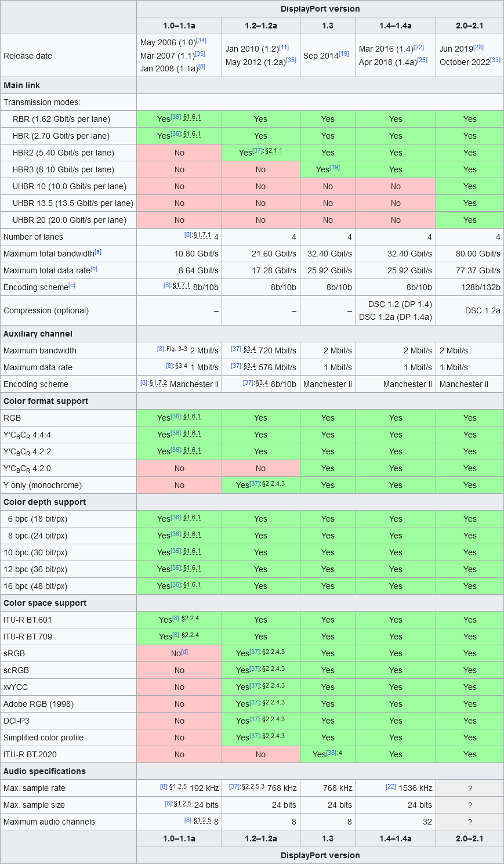
Task: Open reference 33 next to October 2022
Action: [x=495, y=60]
